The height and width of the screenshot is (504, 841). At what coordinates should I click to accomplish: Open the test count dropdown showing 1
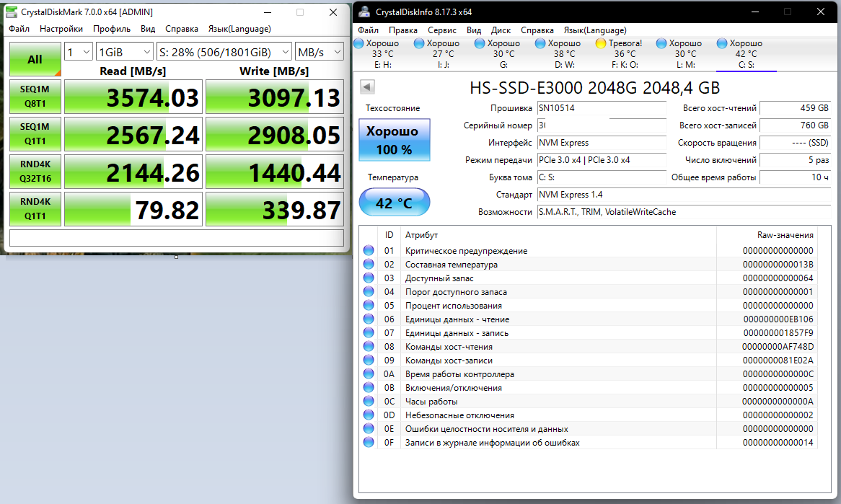pos(79,52)
